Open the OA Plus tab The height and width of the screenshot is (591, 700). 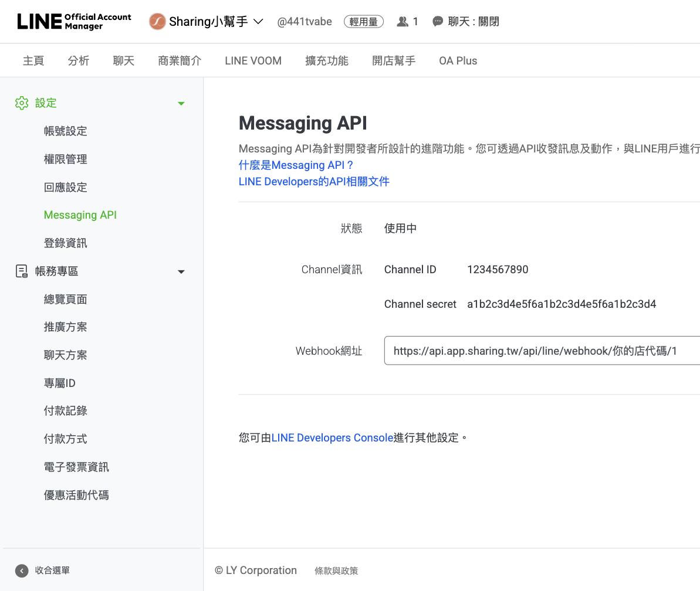[x=458, y=60]
